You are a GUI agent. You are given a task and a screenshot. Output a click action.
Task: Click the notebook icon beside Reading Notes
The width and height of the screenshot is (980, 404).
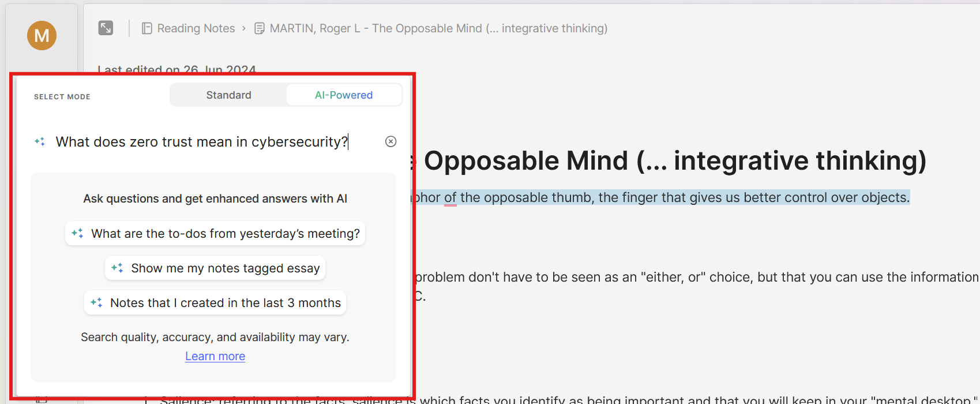(147, 28)
